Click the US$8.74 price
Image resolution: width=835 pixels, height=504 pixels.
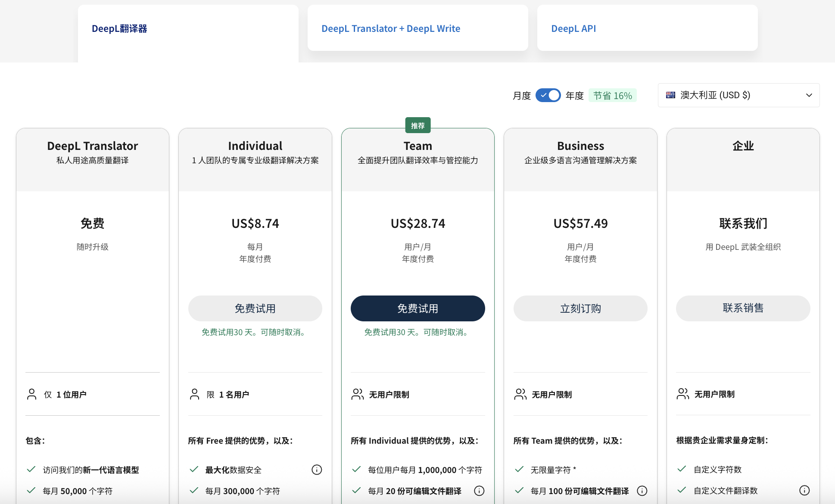(255, 224)
